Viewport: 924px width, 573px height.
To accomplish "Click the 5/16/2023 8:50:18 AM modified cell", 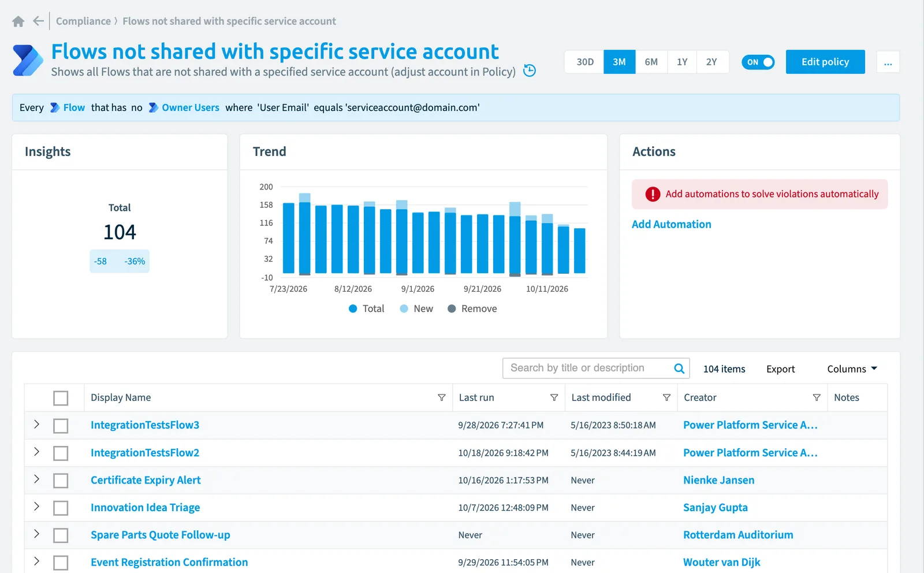I will (613, 425).
